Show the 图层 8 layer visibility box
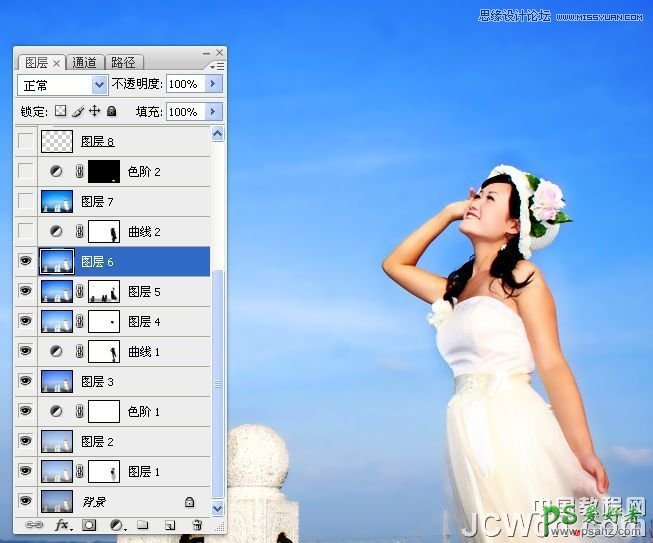653x543 pixels. point(26,142)
